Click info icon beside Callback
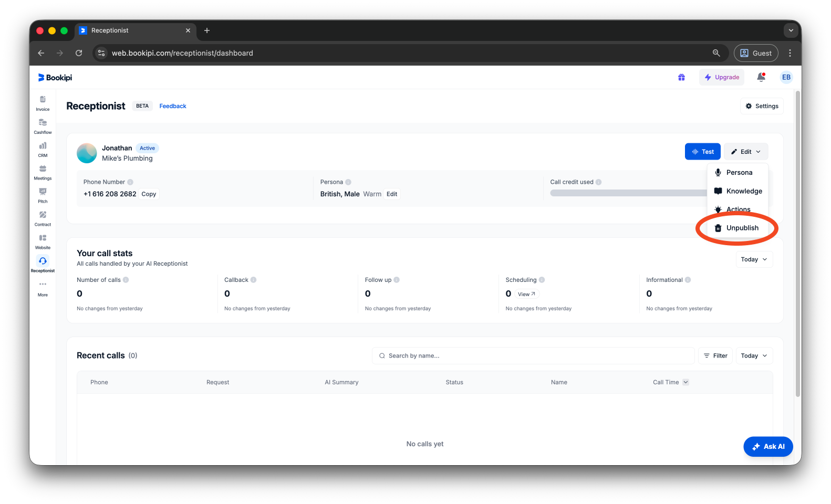The height and width of the screenshot is (504, 831). click(254, 280)
